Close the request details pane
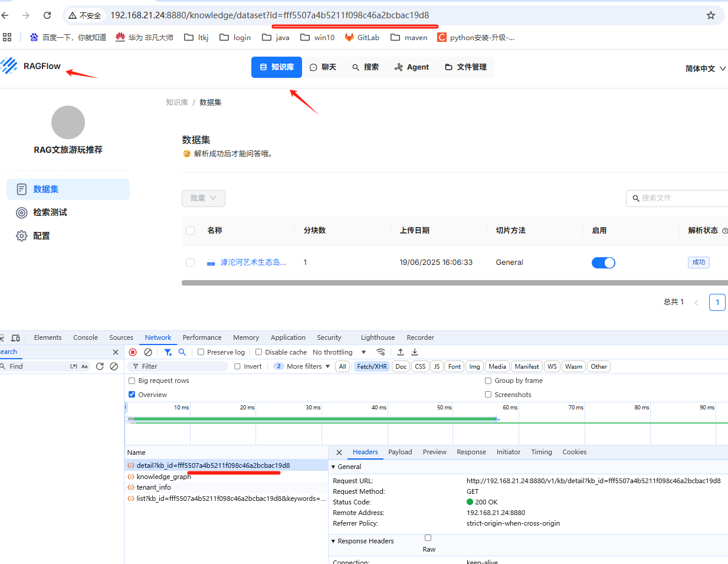The image size is (728, 564). click(339, 452)
